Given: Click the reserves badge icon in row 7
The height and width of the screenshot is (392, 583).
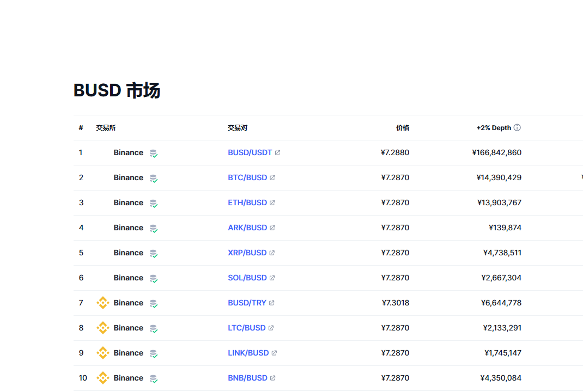Looking at the screenshot, I should click(x=154, y=304).
